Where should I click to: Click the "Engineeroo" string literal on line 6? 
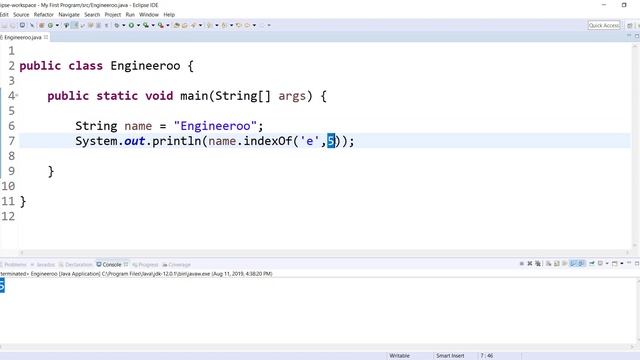(216, 126)
